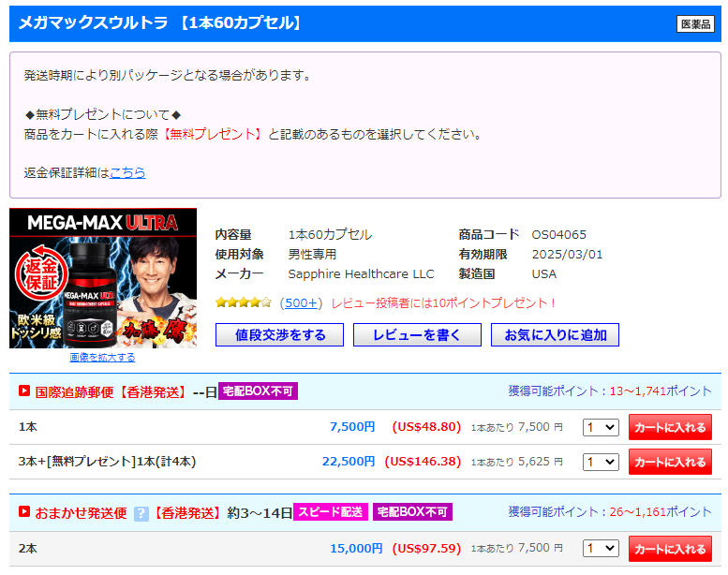Click the MEGA-MAX ULTRA product image
Screen dimensions: 728x575
coord(103,278)
